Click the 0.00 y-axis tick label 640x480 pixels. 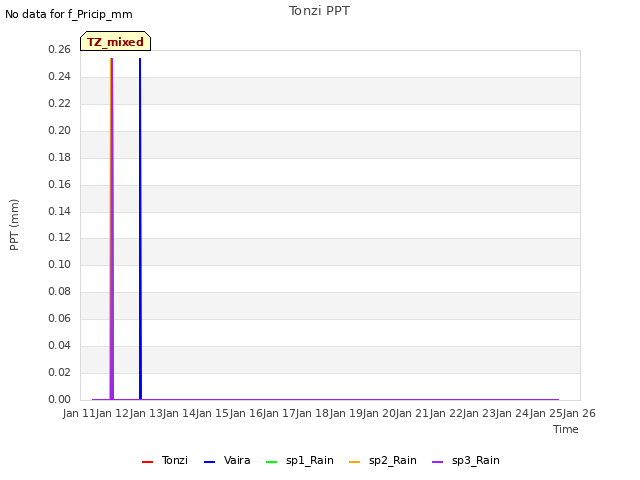point(59,399)
